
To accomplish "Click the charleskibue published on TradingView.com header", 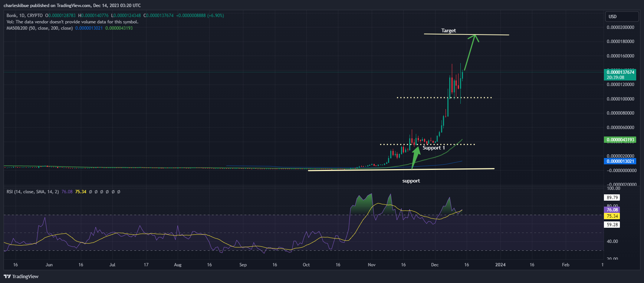I will (x=72, y=6).
